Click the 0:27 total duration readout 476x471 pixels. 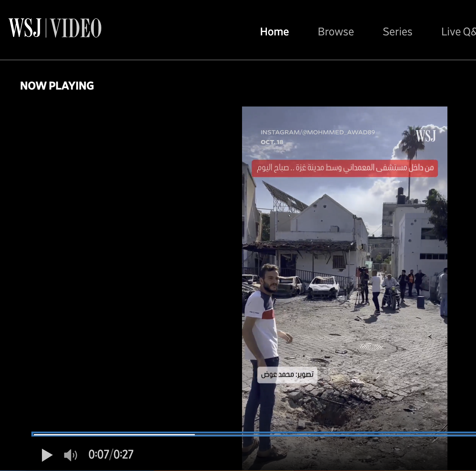click(123, 455)
